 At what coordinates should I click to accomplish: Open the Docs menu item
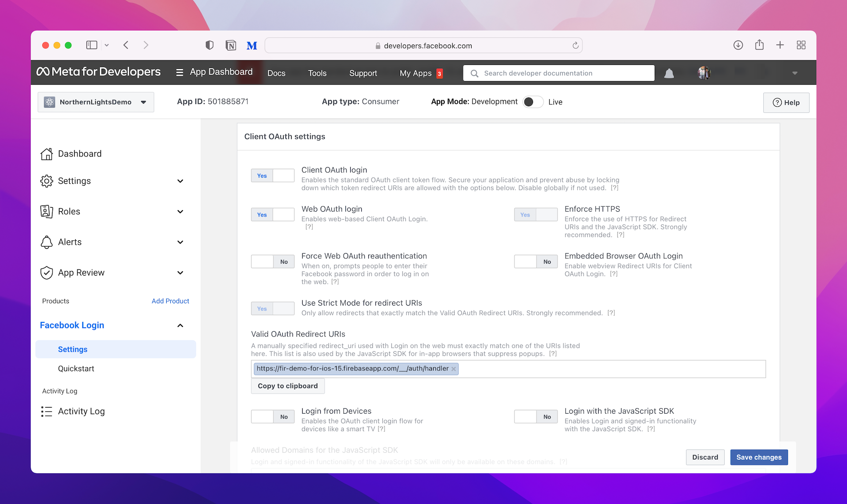tap(276, 73)
